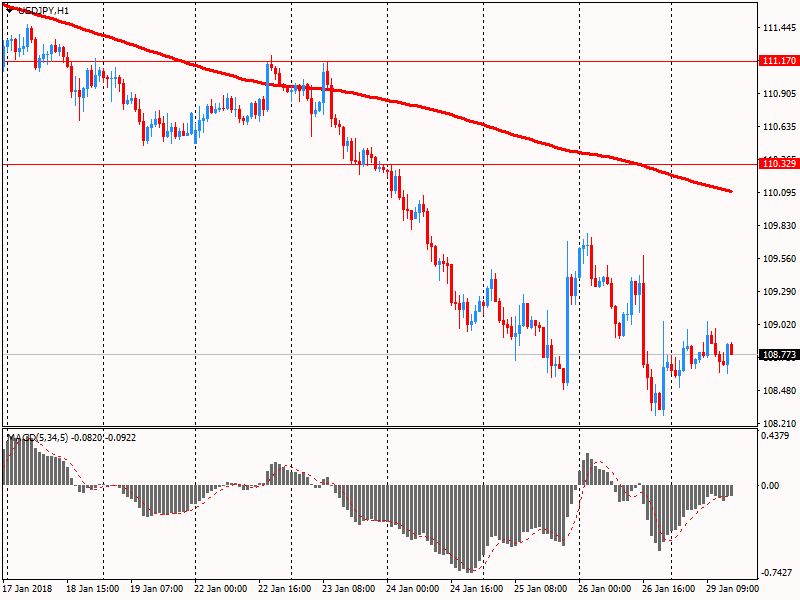
Task: Click price scale value 109.560
Action: pyautogui.click(x=779, y=259)
